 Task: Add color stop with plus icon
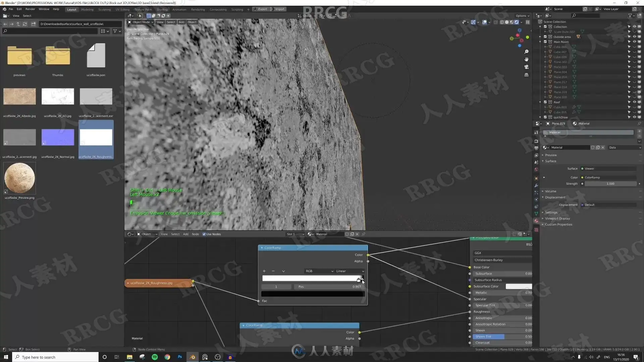[x=264, y=271]
